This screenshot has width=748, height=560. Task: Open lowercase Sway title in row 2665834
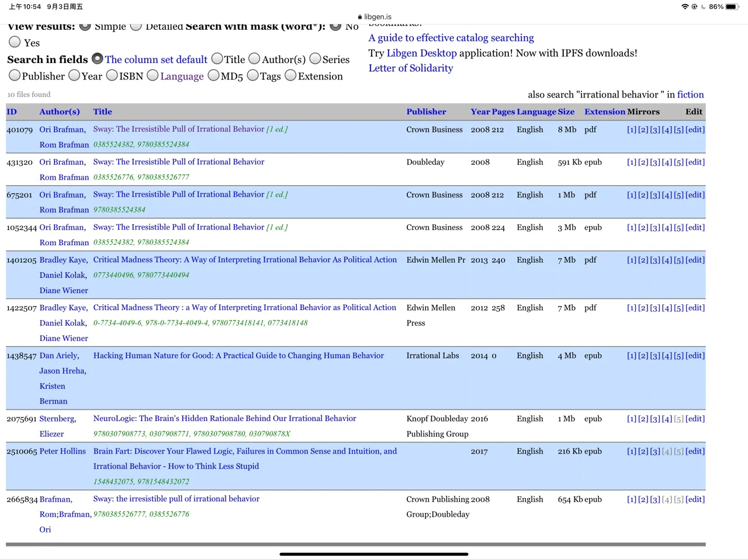pyautogui.click(x=176, y=499)
